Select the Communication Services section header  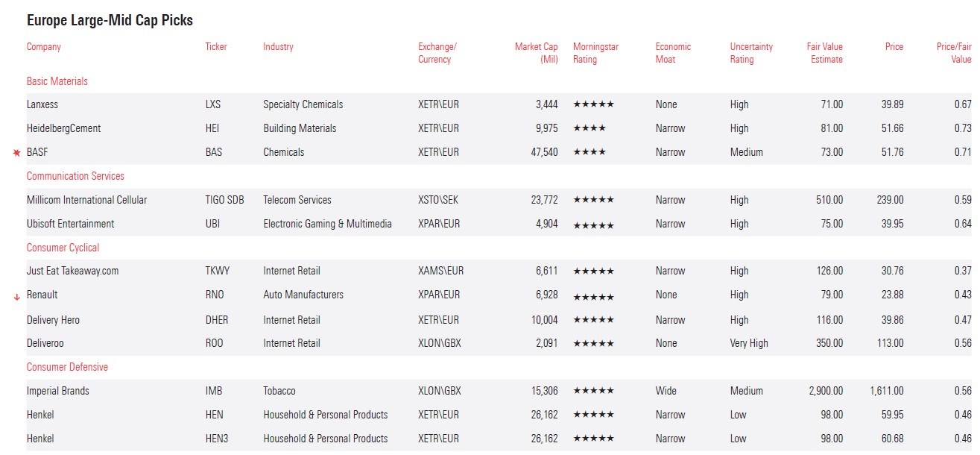click(75, 176)
